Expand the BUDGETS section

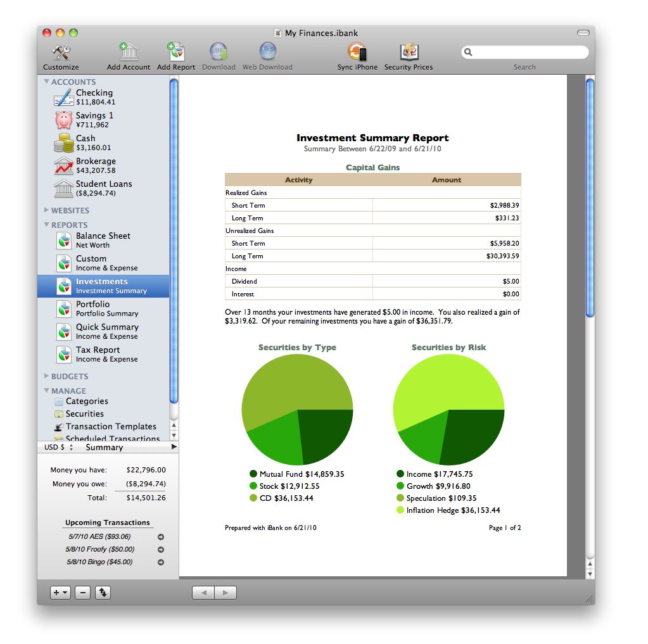(46, 376)
